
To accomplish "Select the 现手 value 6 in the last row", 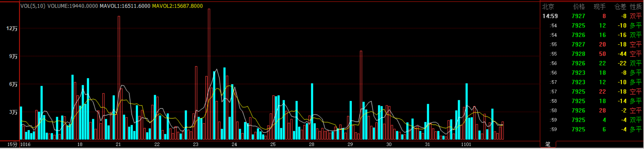I will [604, 129].
